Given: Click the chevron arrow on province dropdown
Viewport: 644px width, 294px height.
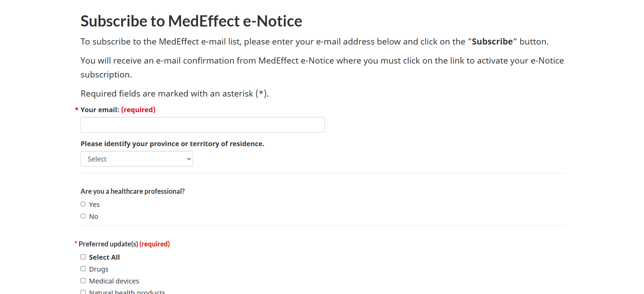Looking at the screenshot, I should pos(189,159).
